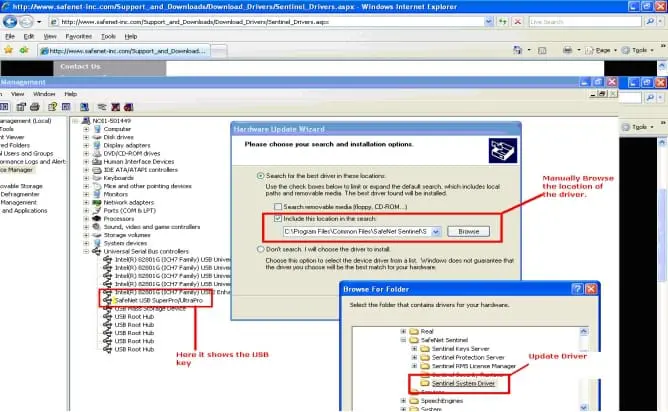Click the Display adapters device icon

click(97, 145)
